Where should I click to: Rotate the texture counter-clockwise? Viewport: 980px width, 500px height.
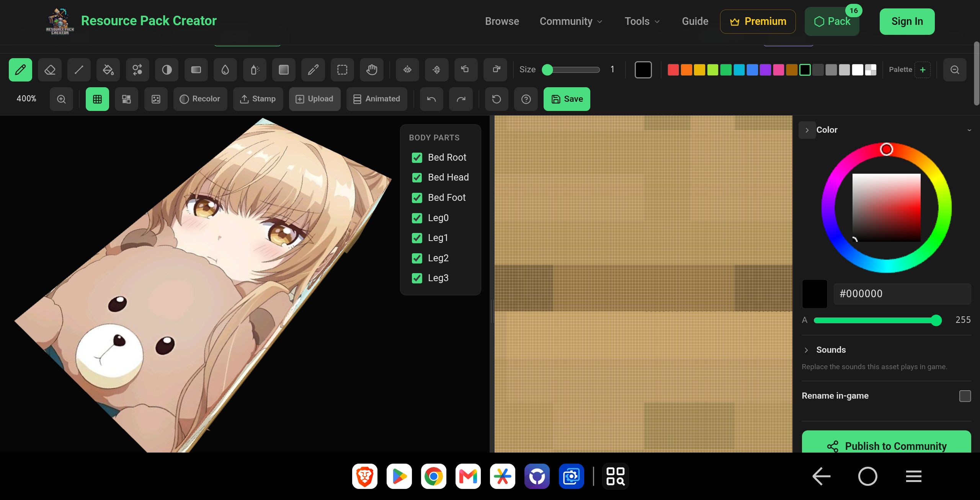pos(466,70)
